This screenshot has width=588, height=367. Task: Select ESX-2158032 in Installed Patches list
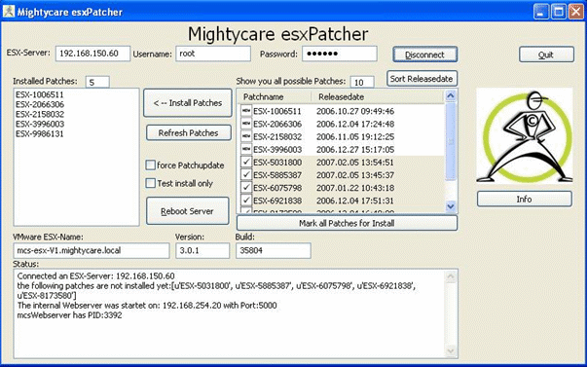pos(40,114)
